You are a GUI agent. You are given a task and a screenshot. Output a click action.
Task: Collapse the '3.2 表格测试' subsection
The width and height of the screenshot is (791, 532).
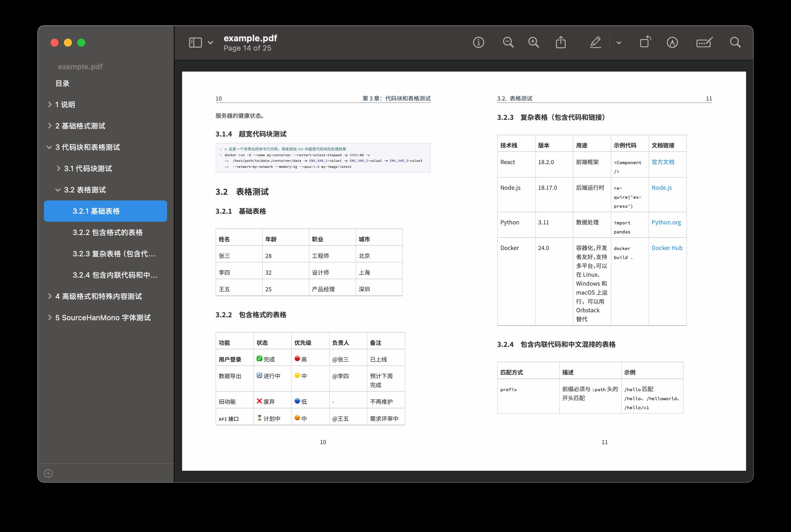58,190
